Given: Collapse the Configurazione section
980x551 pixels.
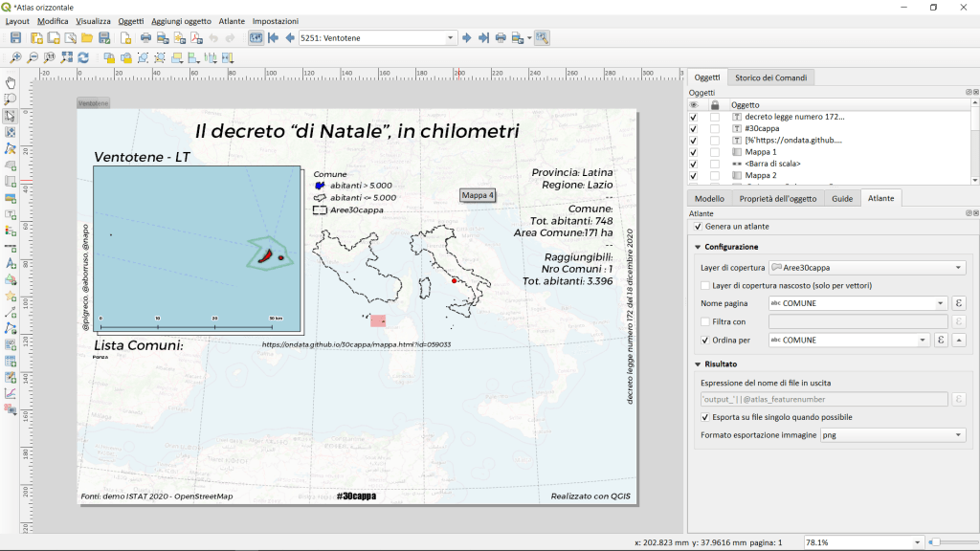Looking at the screenshot, I should click(697, 247).
